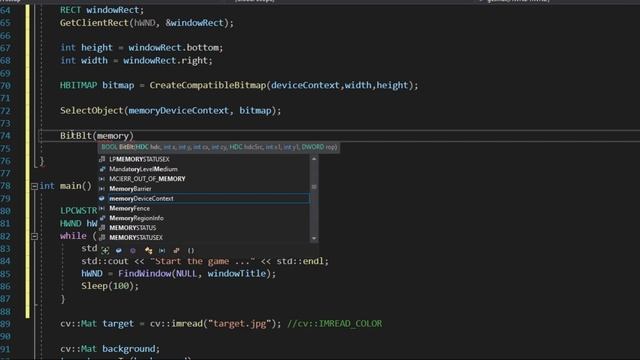The width and height of the screenshot is (640, 360).
Task: Toggle the expand filter icon in IntelliSense bar
Action: 105,250
